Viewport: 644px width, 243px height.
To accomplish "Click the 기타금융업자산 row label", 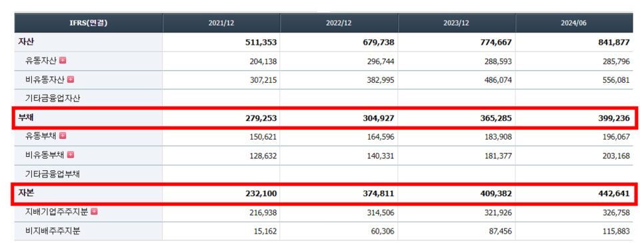I will tap(53, 99).
